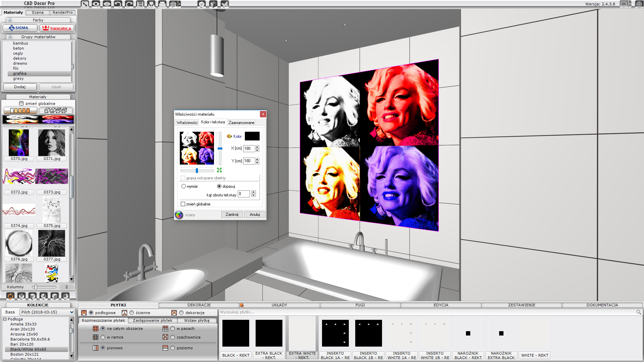
Task: Open the Właściwości tab in dialog
Action: click(187, 123)
